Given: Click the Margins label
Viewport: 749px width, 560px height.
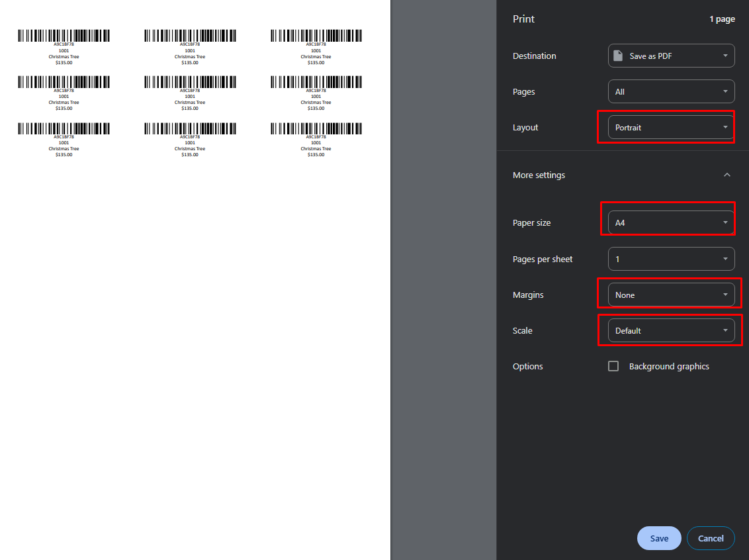Looking at the screenshot, I should (528, 295).
